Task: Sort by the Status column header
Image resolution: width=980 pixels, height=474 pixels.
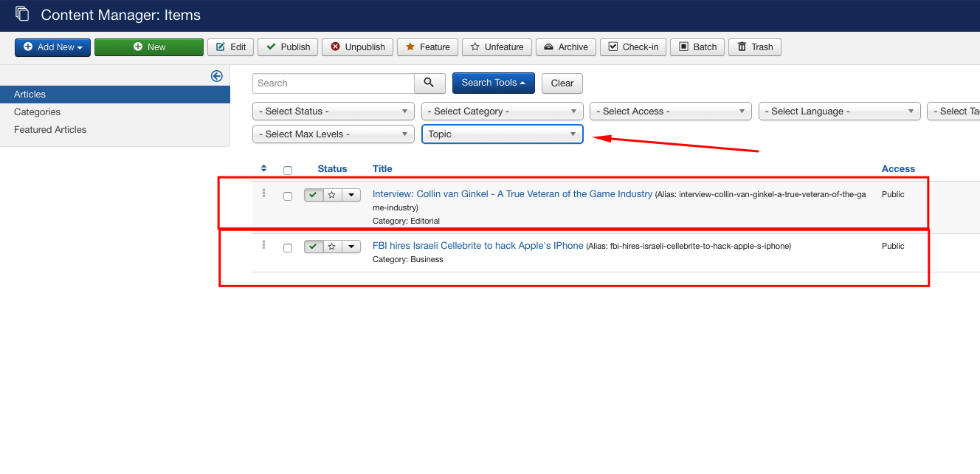Action: [332, 169]
